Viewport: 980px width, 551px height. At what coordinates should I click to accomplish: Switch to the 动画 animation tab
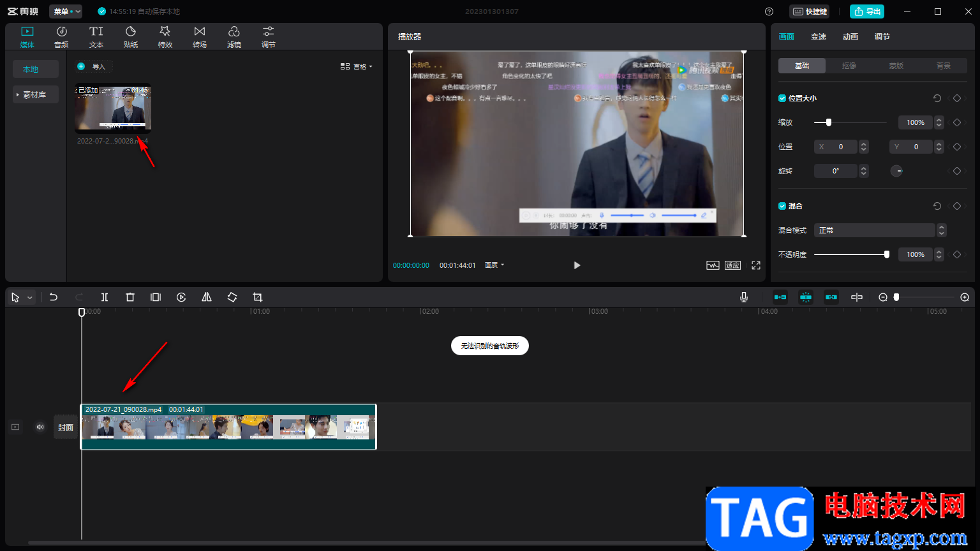pyautogui.click(x=850, y=37)
